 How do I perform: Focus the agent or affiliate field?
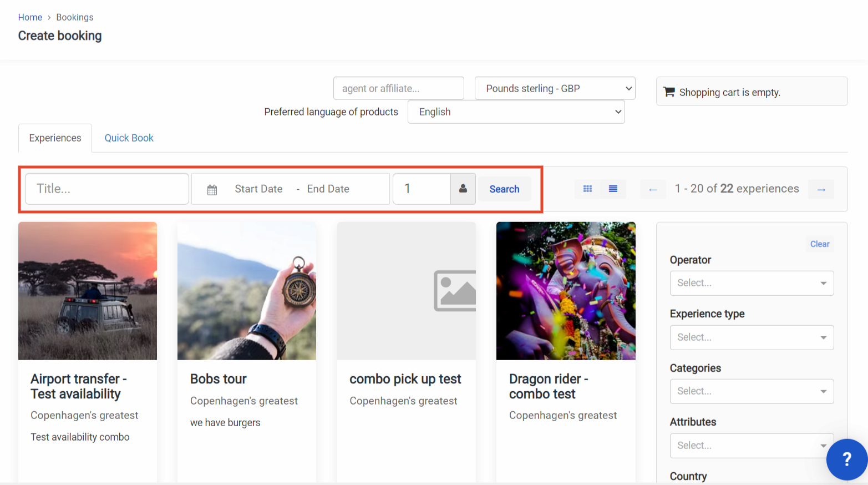coord(398,89)
